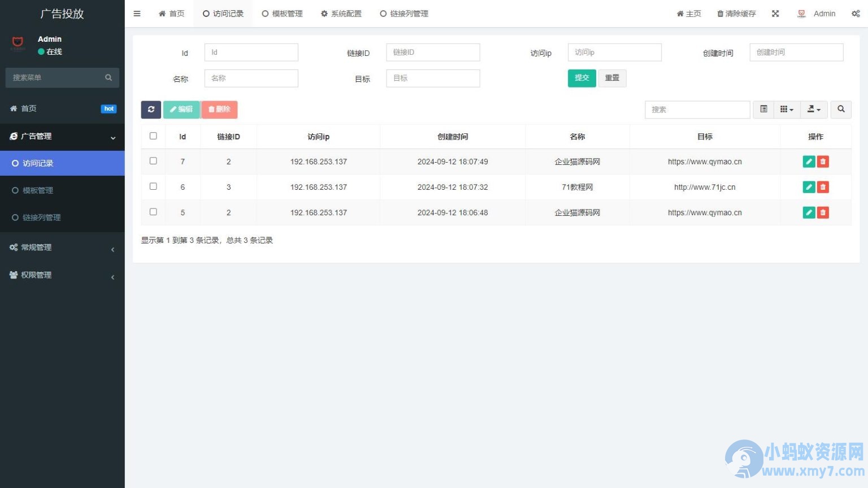Focus the 访问ip filter input field
The height and width of the screenshot is (488, 868).
[x=614, y=52]
